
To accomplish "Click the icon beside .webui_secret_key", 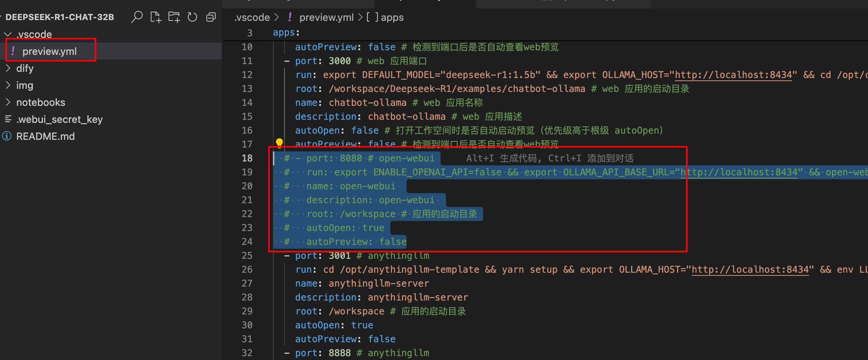I will (x=8, y=119).
